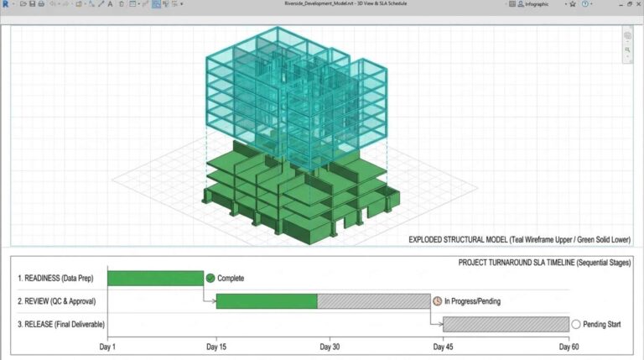Click the 'Complete' status text
644x360 pixels.
tap(231, 279)
